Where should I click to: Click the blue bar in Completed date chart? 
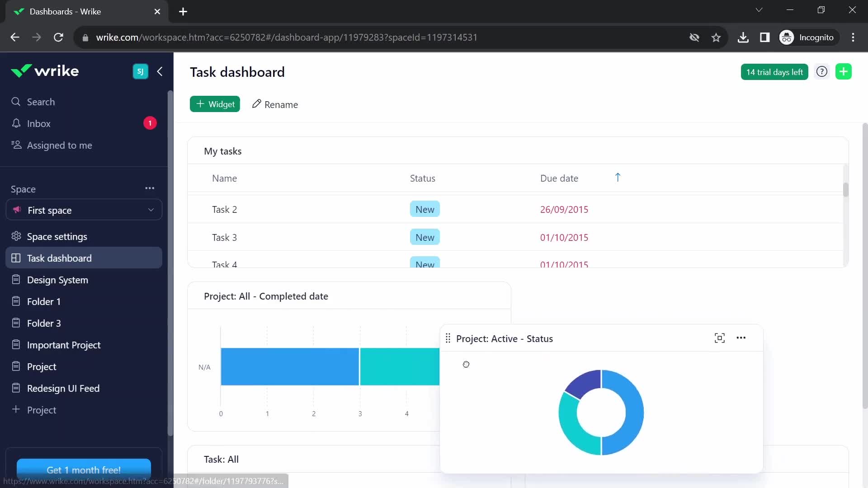pos(290,366)
